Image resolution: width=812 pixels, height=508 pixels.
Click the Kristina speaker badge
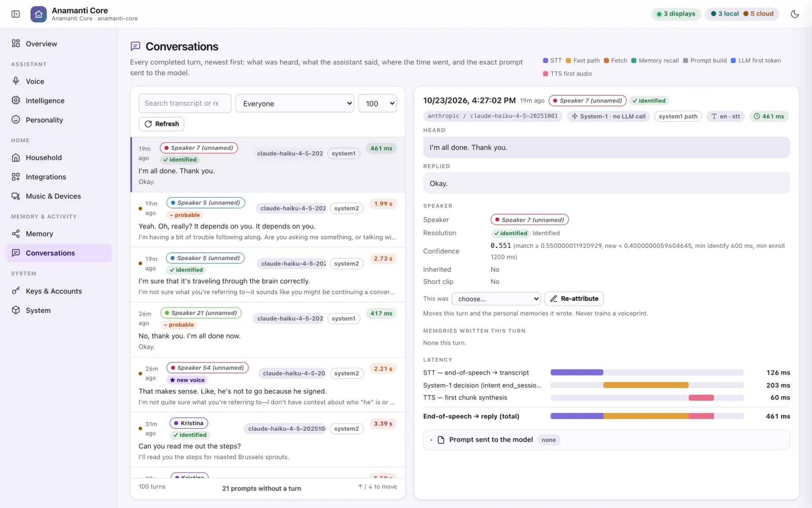pyautogui.click(x=189, y=423)
